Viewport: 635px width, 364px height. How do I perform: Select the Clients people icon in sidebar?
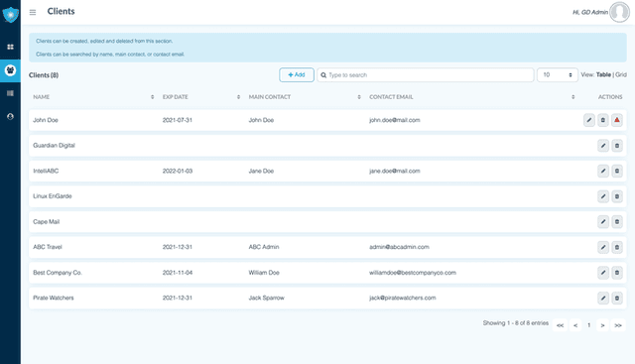click(x=10, y=70)
